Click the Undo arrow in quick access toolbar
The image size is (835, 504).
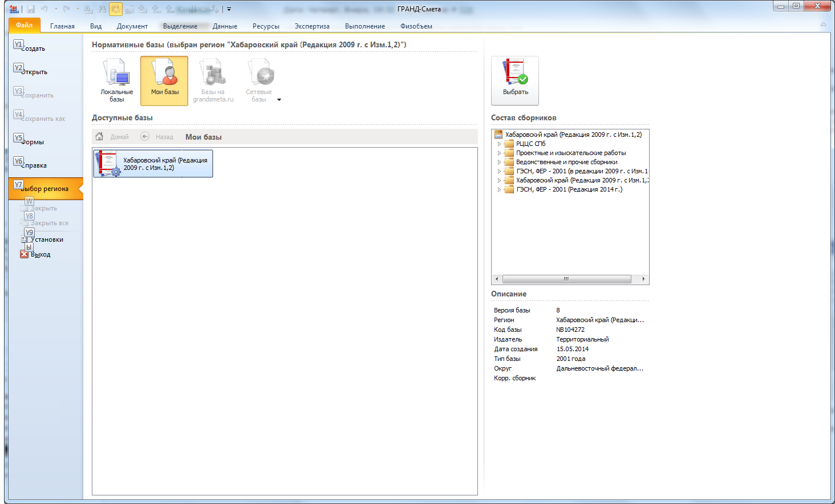44,9
